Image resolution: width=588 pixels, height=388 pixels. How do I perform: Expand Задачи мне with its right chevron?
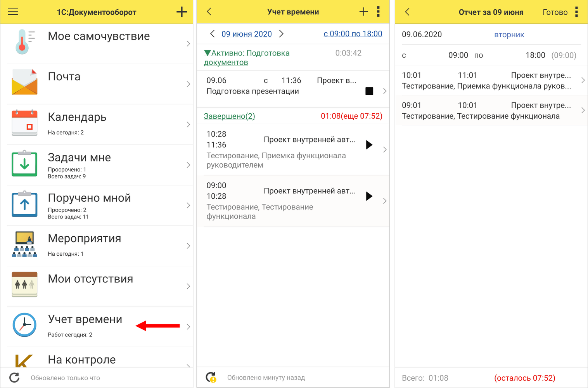point(188,165)
